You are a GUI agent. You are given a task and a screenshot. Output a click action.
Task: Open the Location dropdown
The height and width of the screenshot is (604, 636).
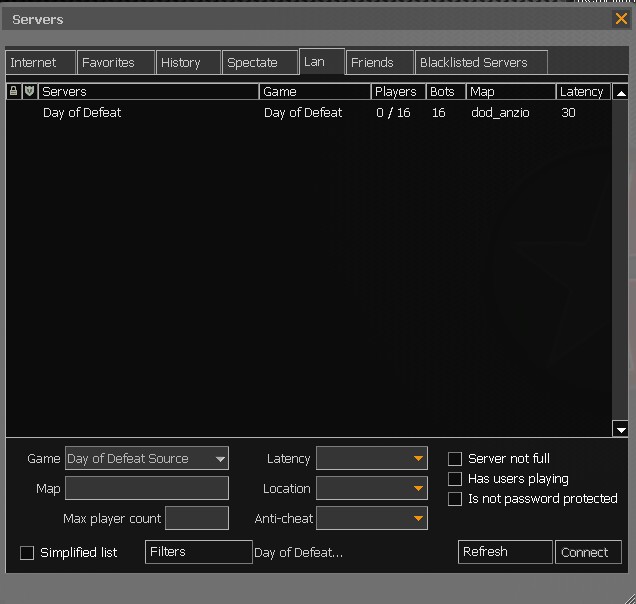tap(371, 489)
